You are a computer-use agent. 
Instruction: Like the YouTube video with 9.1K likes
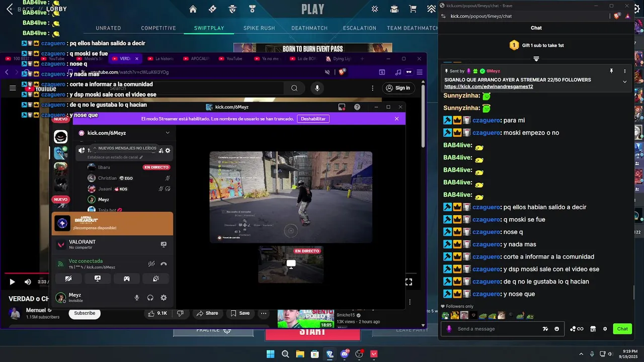tap(157, 313)
